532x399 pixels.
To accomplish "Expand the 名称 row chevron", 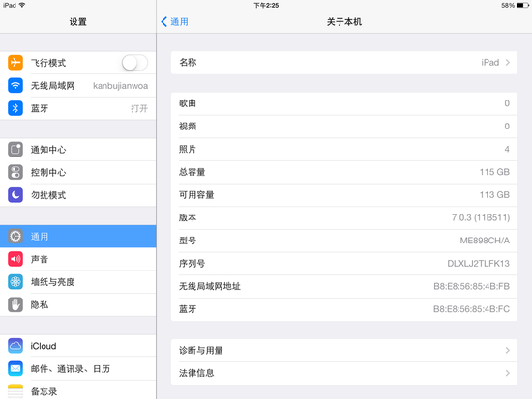I will tap(507, 63).
